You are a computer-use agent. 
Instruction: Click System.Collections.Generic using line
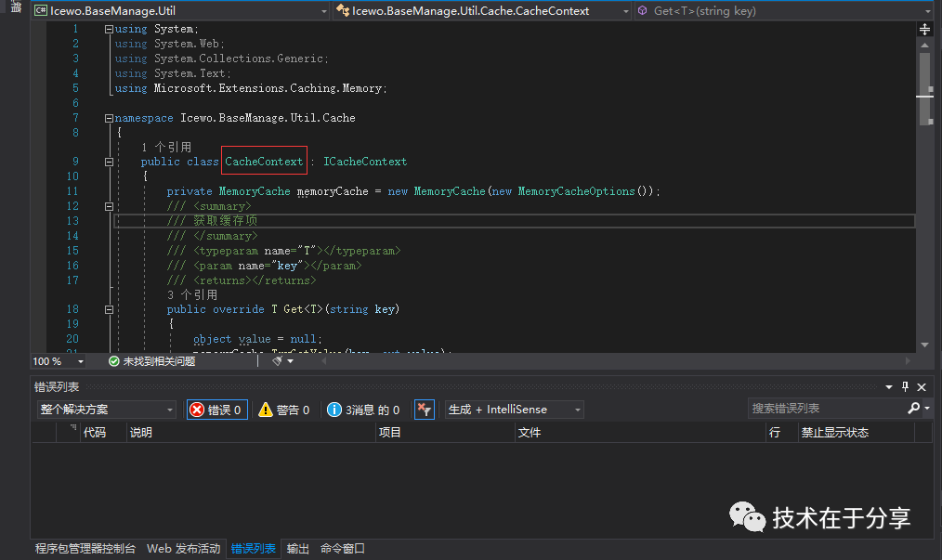(x=222, y=59)
